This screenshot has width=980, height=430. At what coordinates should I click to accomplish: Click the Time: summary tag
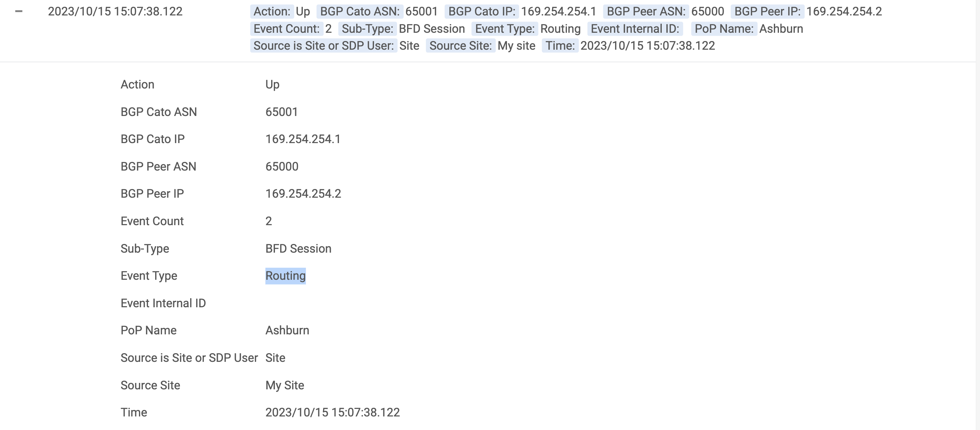(x=560, y=46)
